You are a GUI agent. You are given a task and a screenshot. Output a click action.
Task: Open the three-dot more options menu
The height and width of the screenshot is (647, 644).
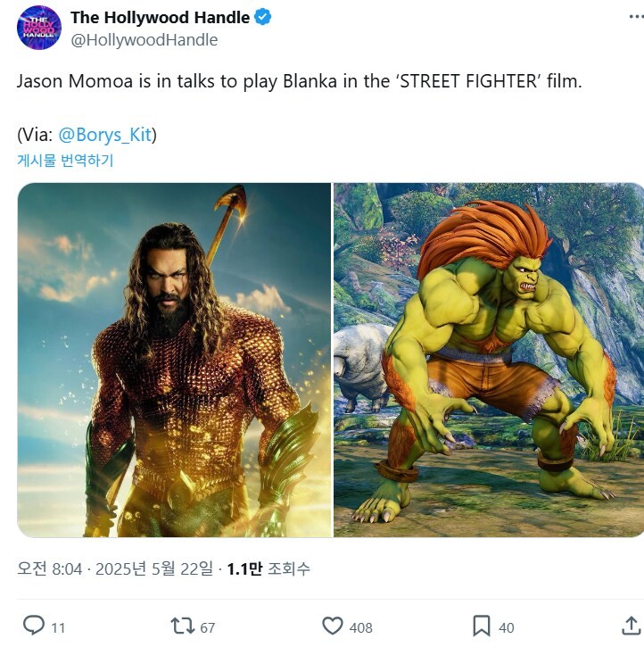(636, 17)
